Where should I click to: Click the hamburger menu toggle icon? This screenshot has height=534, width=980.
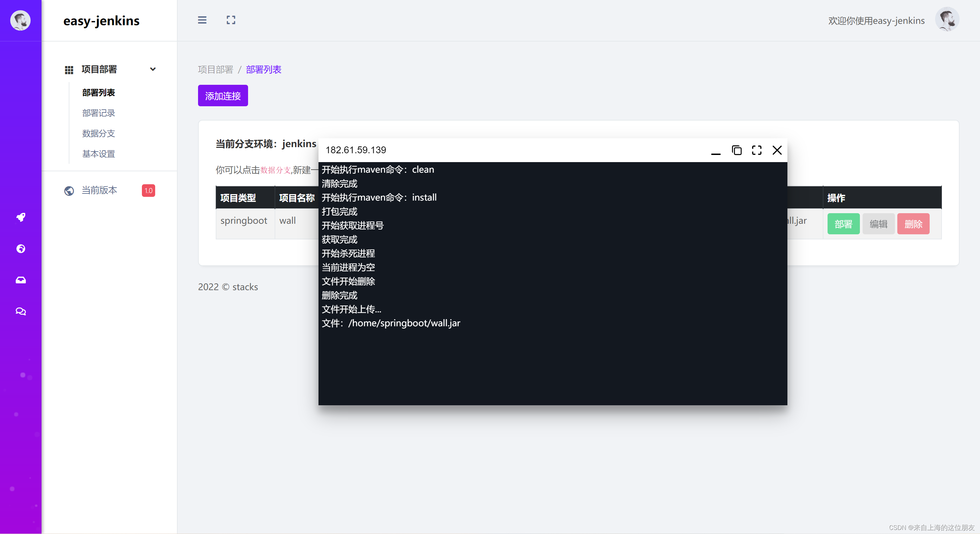(x=202, y=20)
